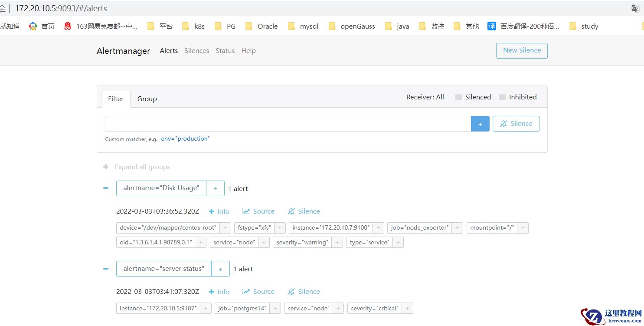
Task: Silence the server status alert
Action: point(304,292)
